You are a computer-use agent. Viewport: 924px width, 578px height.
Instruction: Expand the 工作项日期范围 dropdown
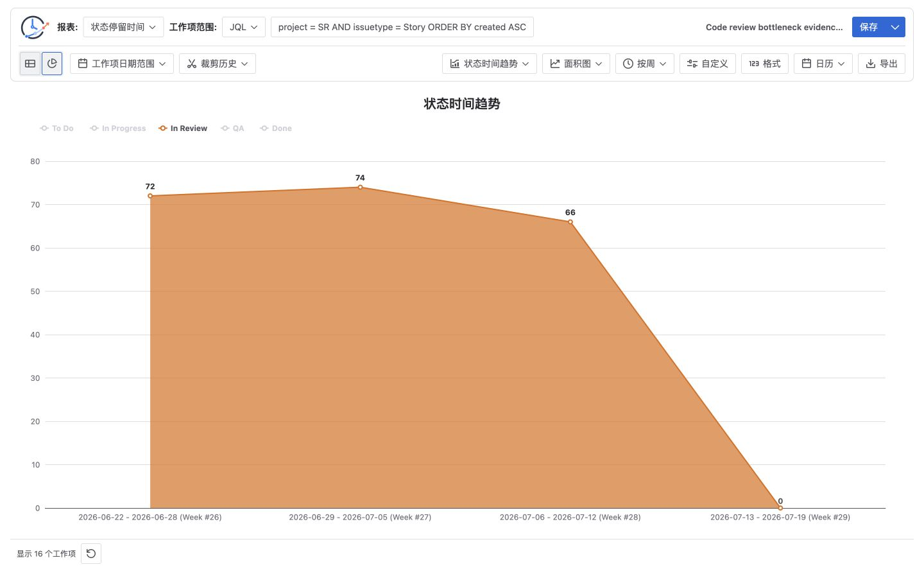(x=122, y=64)
